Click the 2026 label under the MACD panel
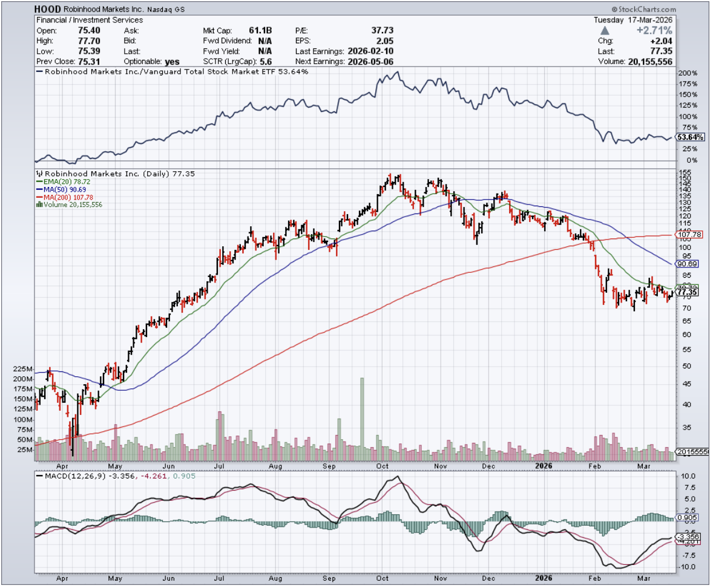Image resolution: width=713 pixels, height=588 pixels. point(544,578)
